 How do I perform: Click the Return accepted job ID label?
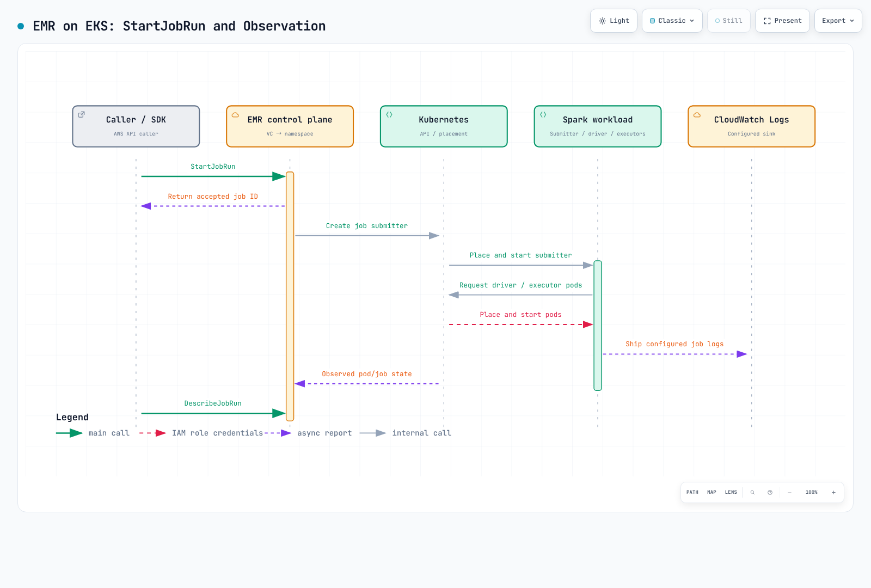click(213, 197)
